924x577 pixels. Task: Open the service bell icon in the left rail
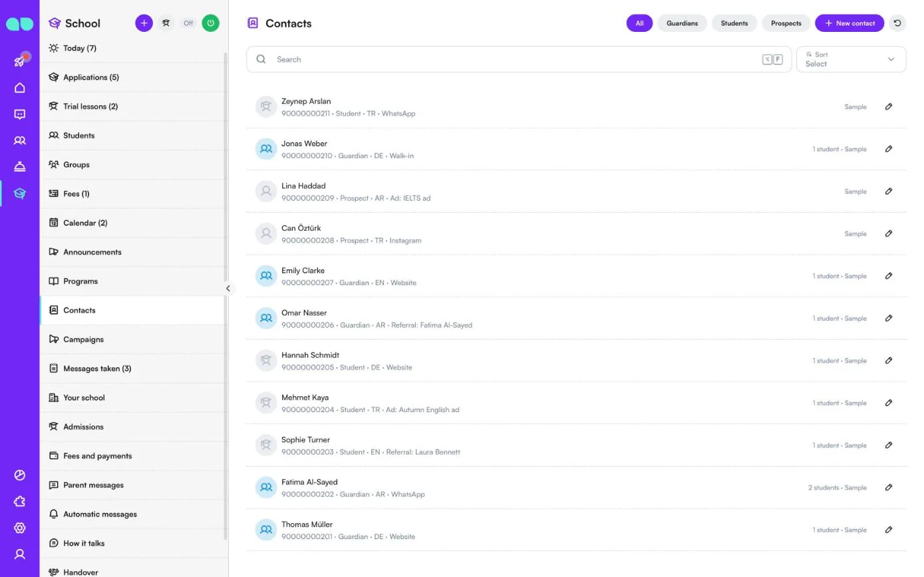20,167
